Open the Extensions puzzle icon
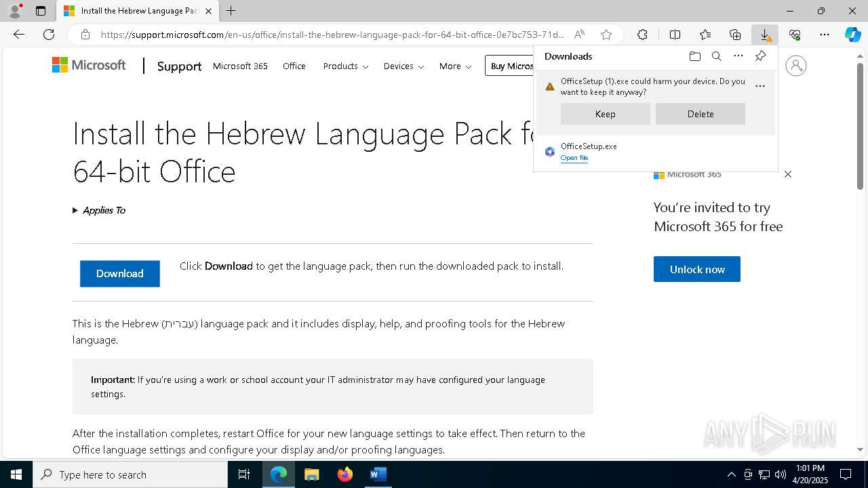Screen dimensions: 868x488 [x=642, y=35]
